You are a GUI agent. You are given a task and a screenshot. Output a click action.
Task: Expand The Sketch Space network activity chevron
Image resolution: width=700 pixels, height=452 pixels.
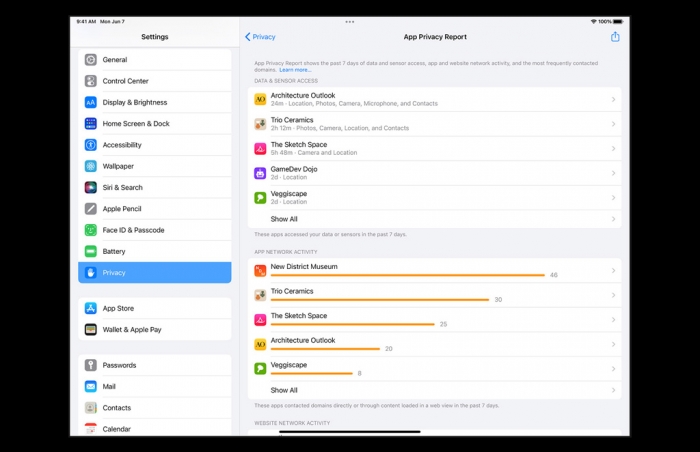pyautogui.click(x=613, y=320)
